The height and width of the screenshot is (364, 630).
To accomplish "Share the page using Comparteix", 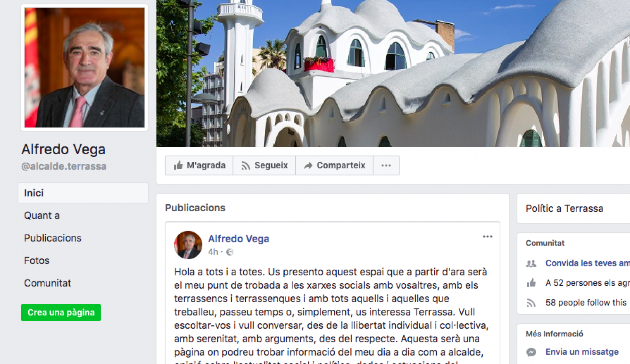I will click(x=334, y=165).
